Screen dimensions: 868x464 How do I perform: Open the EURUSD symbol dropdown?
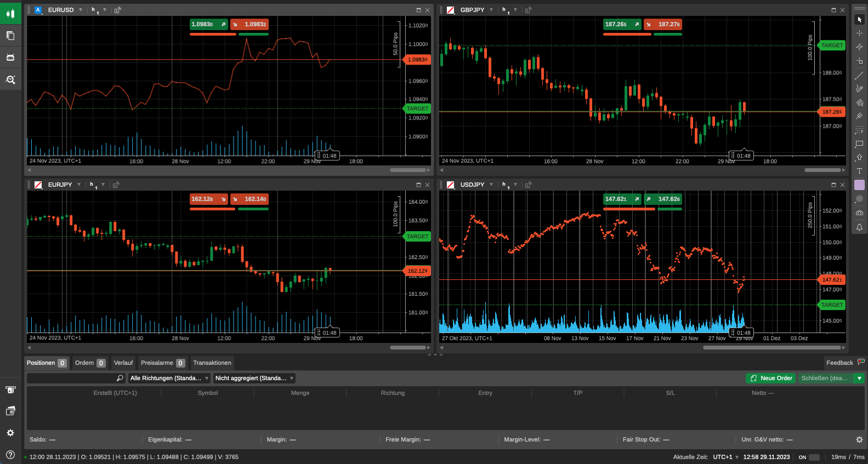coord(81,10)
